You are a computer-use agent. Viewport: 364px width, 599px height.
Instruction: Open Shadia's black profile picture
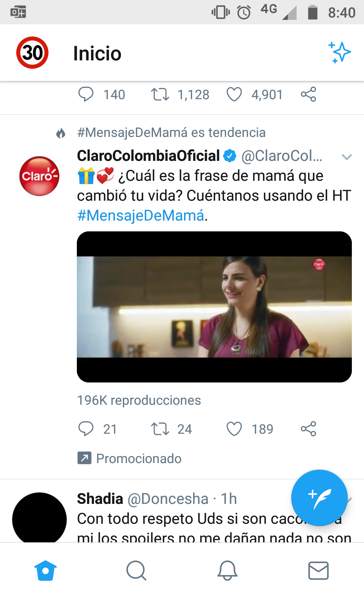tap(39, 518)
